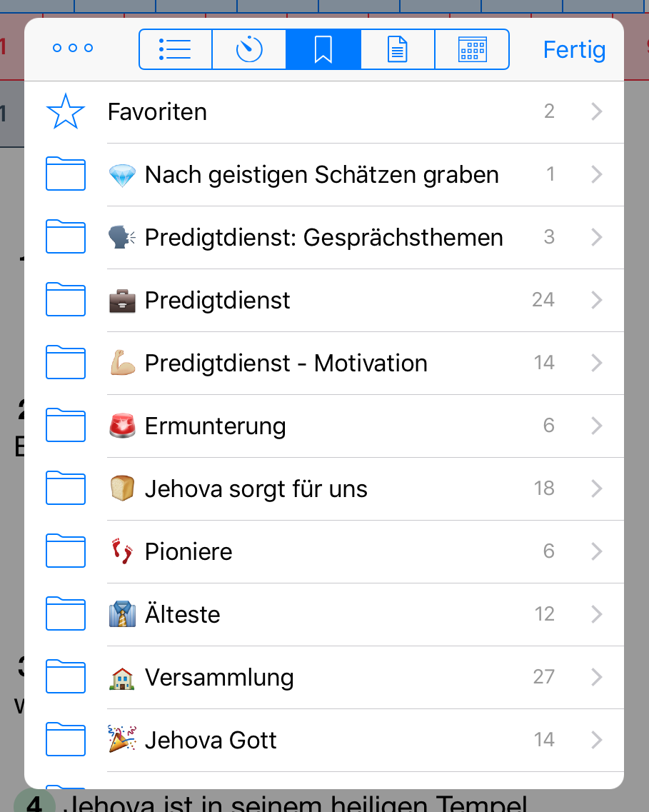Select the item count 27 for Versammlung
The width and height of the screenshot is (649, 812).
click(544, 677)
